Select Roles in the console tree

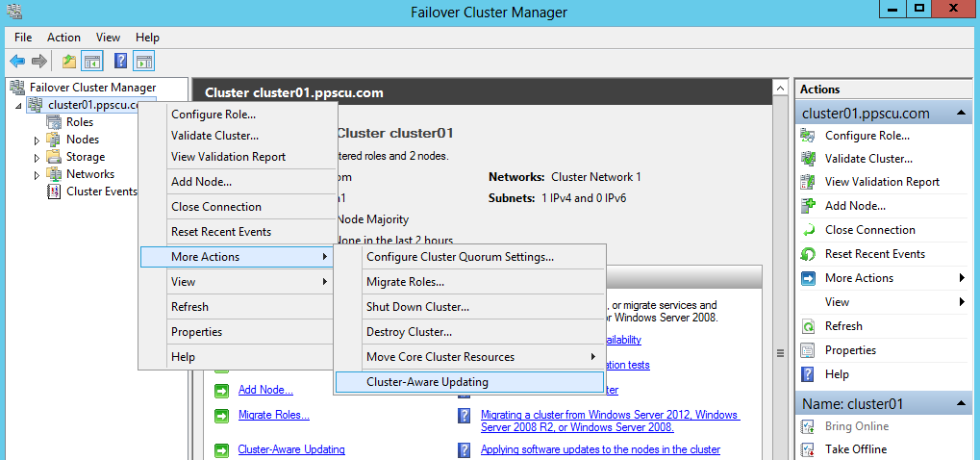click(80, 122)
